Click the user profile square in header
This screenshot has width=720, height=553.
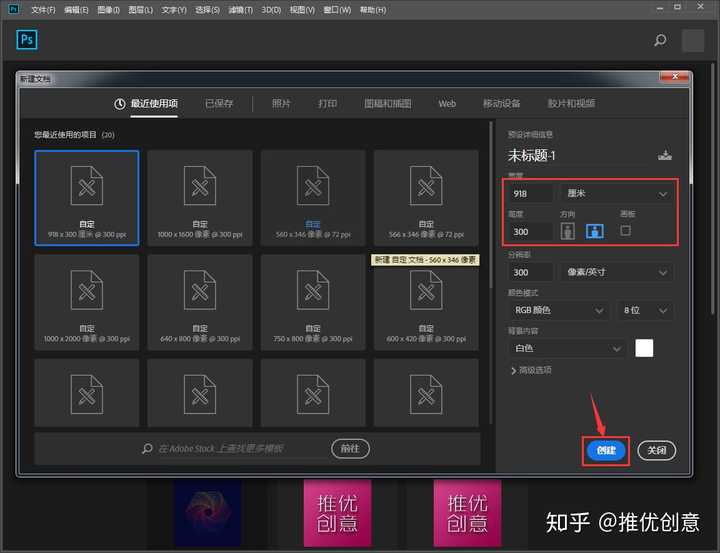tap(692, 40)
